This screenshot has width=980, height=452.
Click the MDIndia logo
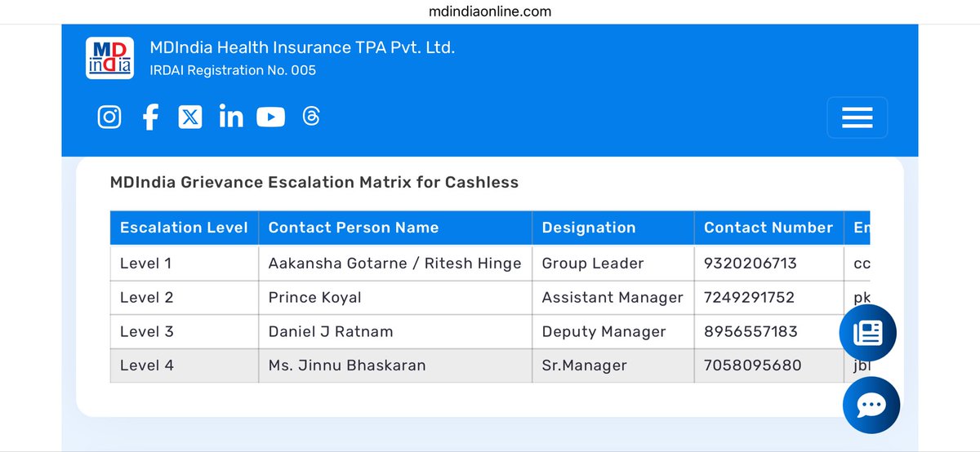(109, 58)
